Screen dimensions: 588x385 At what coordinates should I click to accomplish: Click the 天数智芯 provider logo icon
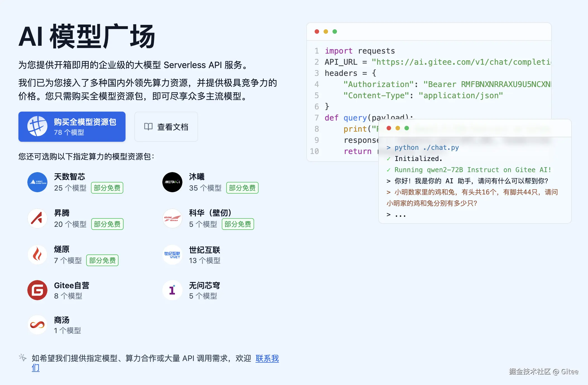click(37, 182)
